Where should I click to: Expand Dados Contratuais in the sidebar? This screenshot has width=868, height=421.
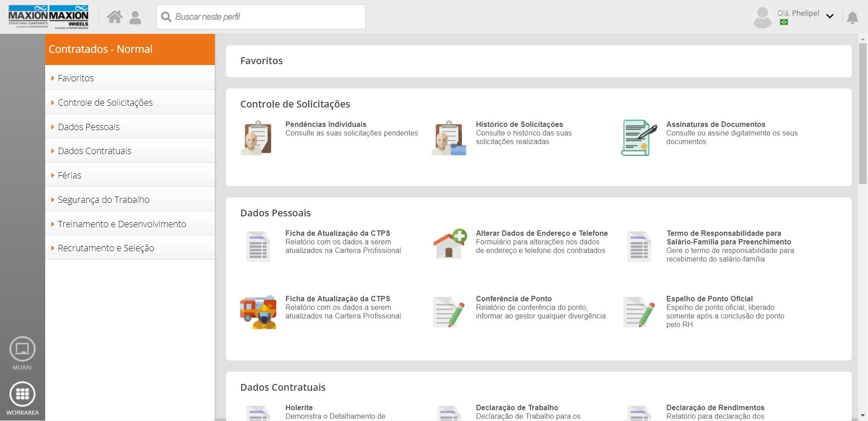[x=130, y=151]
